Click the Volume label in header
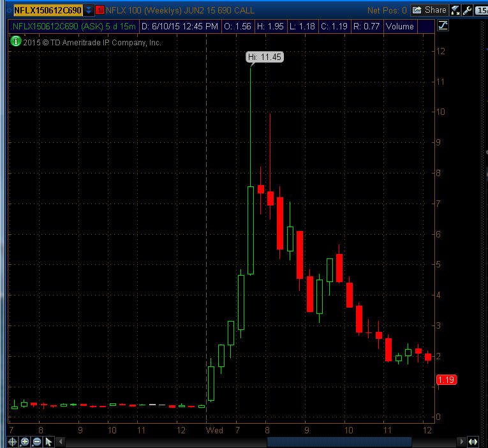This screenshot has height=448, width=488. pyautogui.click(x=399, y=26)
